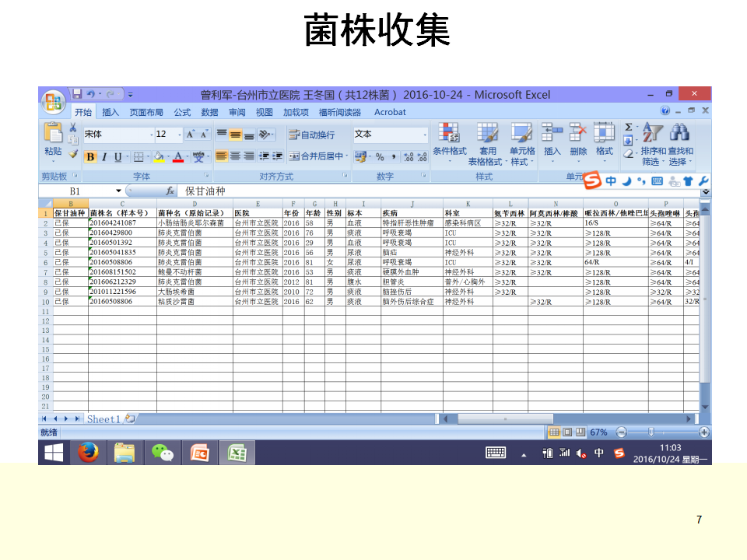The image size is (747, 560).
Task: Expand Merge and Center options arrow
Action: pyautogui.click(x=347, y=156)
